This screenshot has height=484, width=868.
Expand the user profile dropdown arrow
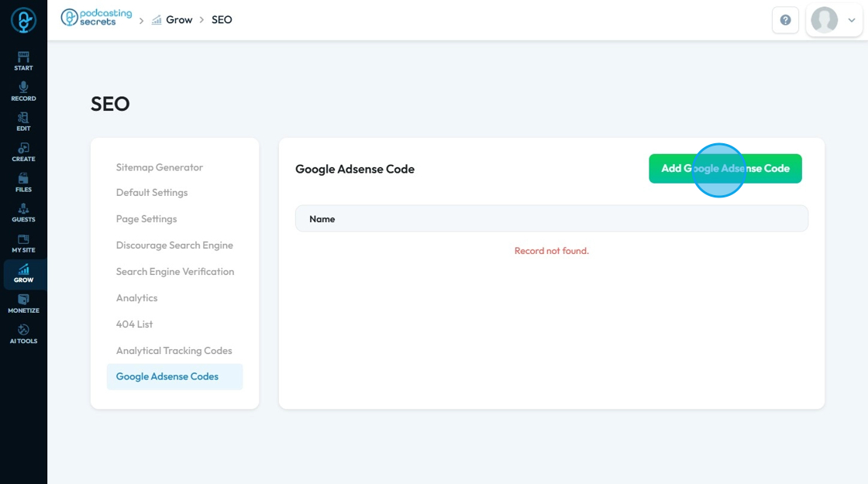pyautogui.click(x=852, y=20)
